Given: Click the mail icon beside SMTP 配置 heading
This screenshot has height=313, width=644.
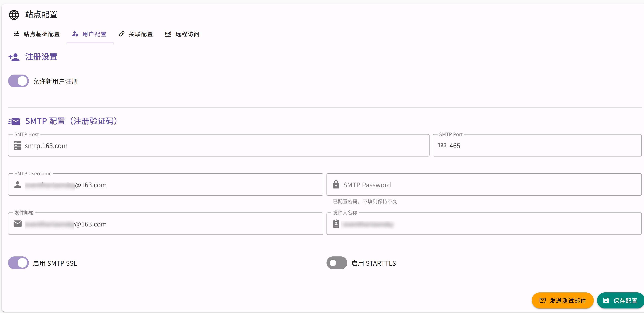Looking at the screenshot, I should 14,121.
